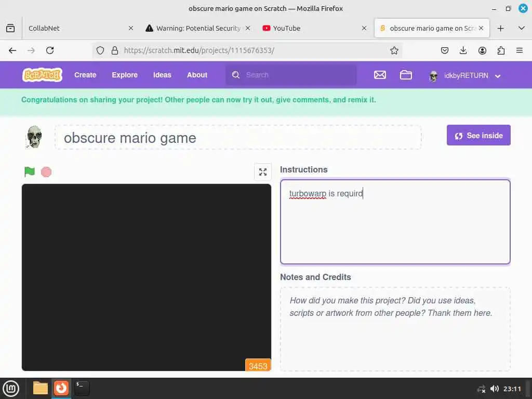This screenshot has height=399, width=532.
Task: Open the Linux Mint start menu
Action: pos(11,389)
